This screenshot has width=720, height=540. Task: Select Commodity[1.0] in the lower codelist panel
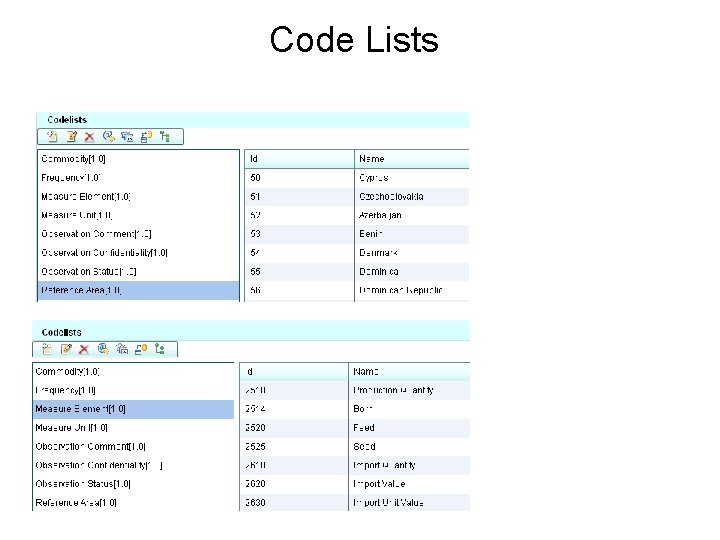(x=133, y=371)
